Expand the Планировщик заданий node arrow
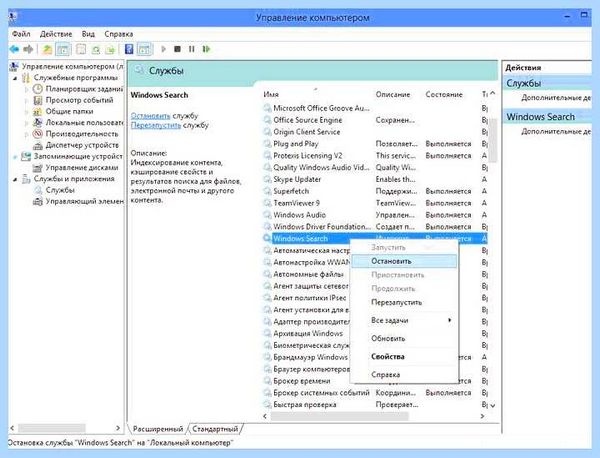The width and height of the screenshot is (600, 458). coord(26,90)
